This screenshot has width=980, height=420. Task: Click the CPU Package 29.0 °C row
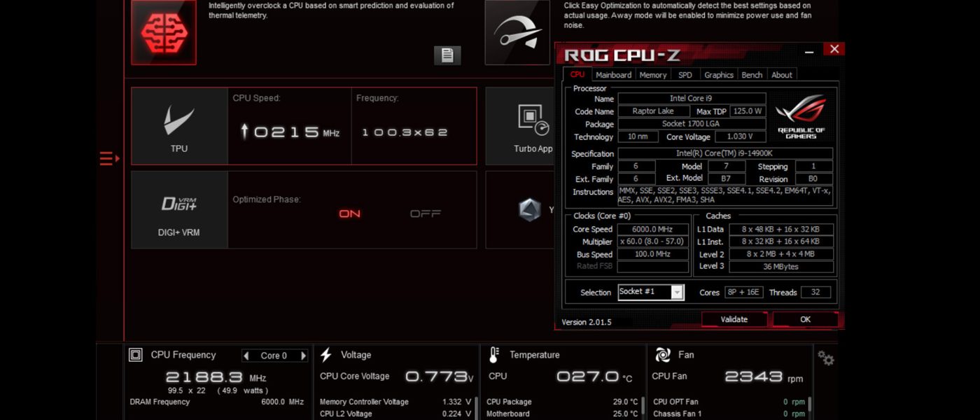[x=562, y=402]
